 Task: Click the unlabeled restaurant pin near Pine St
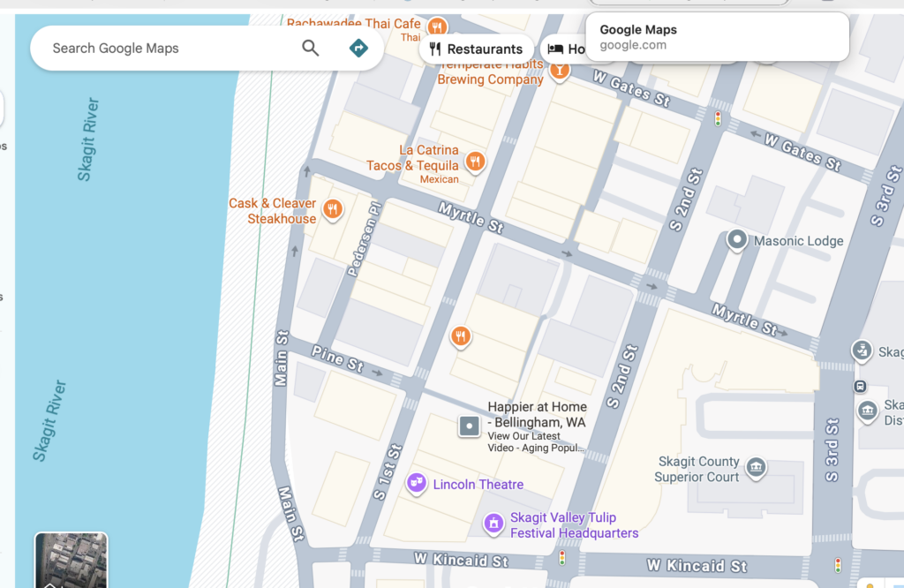(460, 336)
